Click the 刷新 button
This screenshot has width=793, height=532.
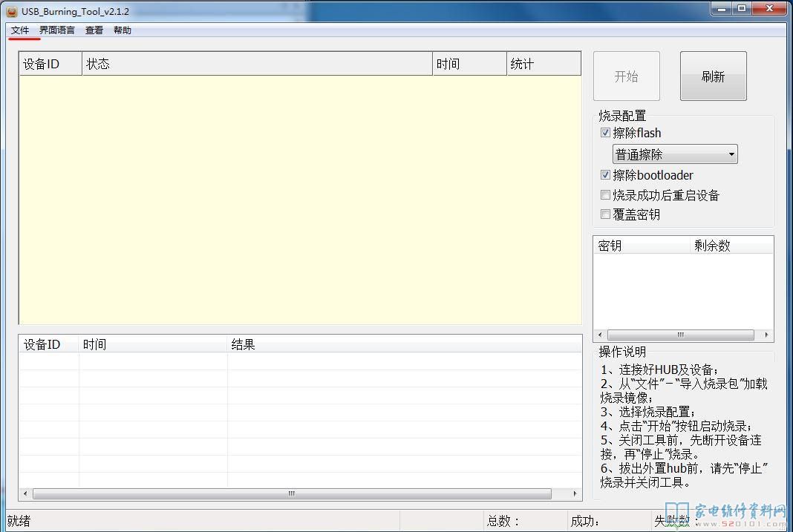(713, 76)
